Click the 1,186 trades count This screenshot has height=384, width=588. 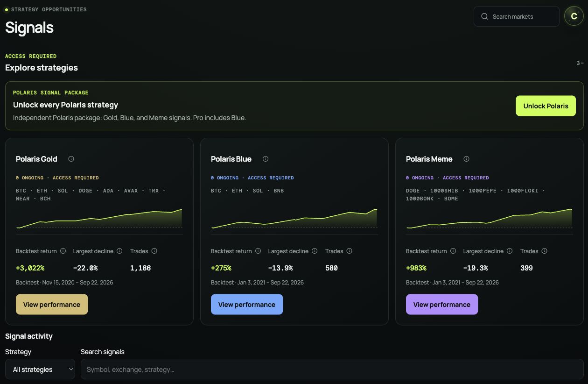(140, 268)
